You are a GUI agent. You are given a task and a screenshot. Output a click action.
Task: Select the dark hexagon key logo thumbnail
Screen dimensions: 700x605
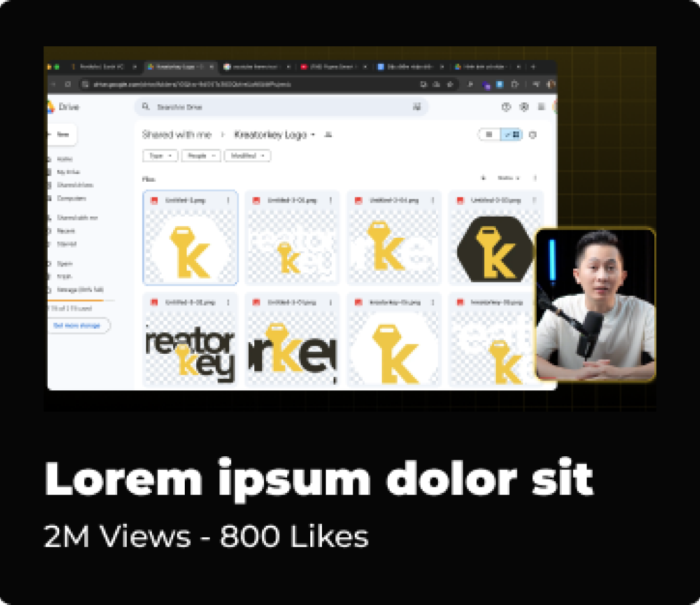tap(495, 247)
